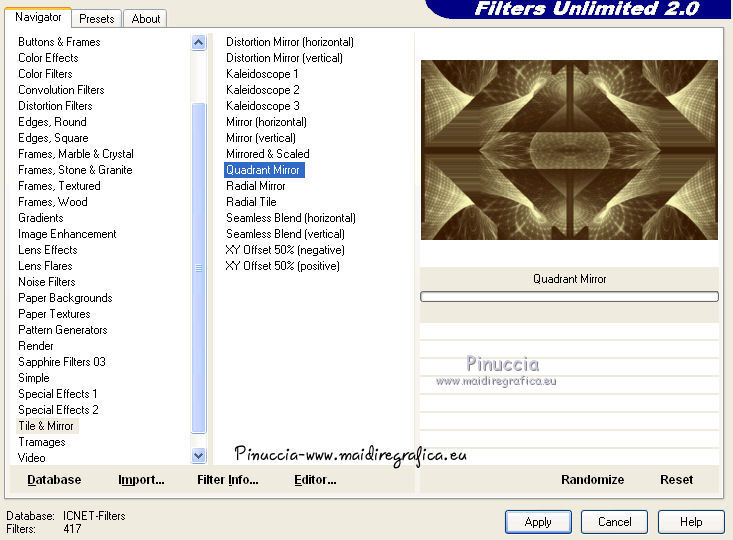Select Distortion Mirror (vertical) filter
The height and width of the screenshot is (540, 733).
pyautogui.click(x=284, y=58)
